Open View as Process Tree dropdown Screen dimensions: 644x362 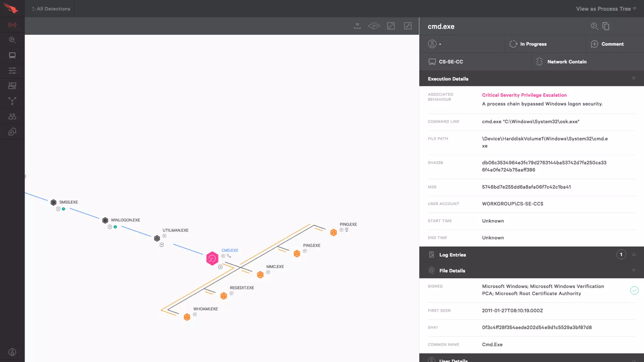[x=606, y=9]
